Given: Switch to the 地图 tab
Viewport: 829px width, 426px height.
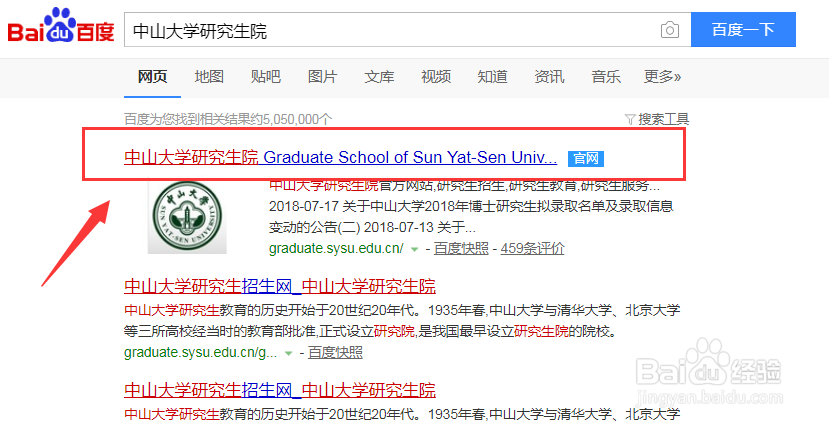Looking at the screenshot, I should point(209,77).
